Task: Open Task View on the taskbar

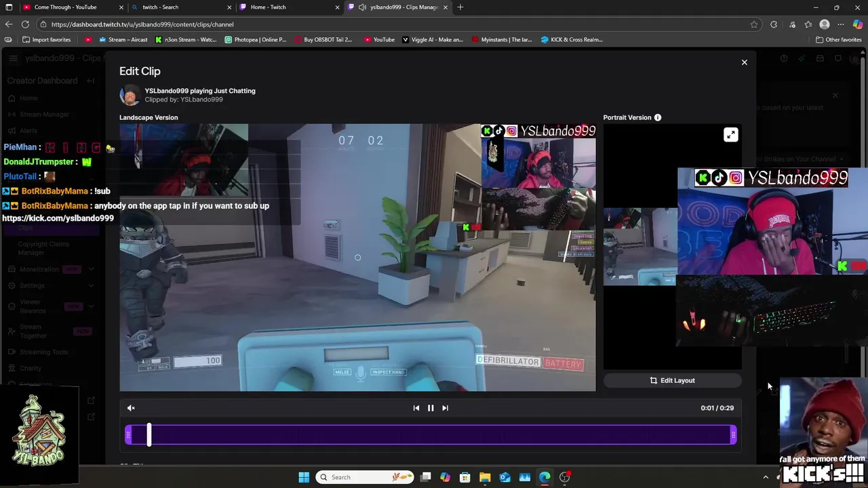Action: [425, 477]
